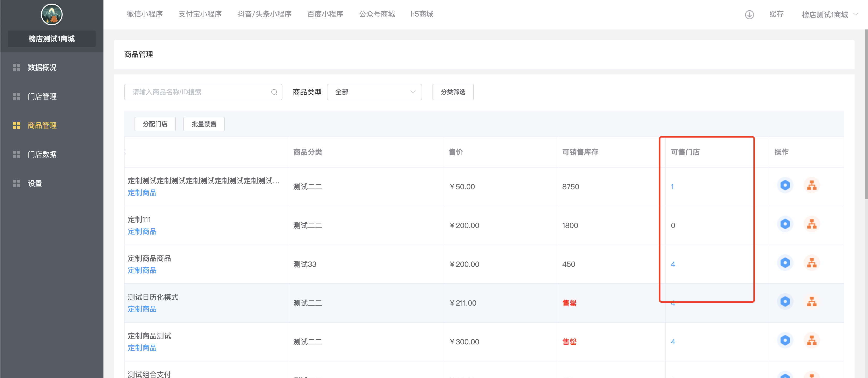Click the search magnifier icon
Image resolution: width=868 pixels, height=378 pixels.
pyautogui.click(x=274, y=92)
